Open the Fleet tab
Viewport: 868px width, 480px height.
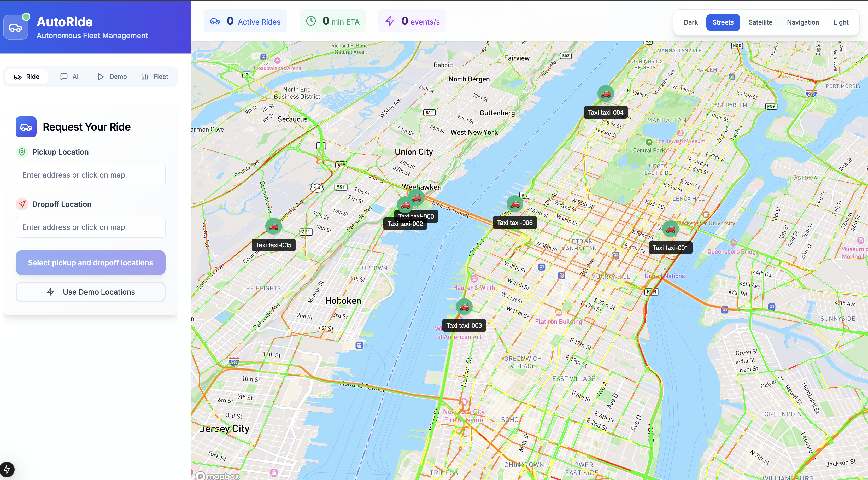coord(155,77)
